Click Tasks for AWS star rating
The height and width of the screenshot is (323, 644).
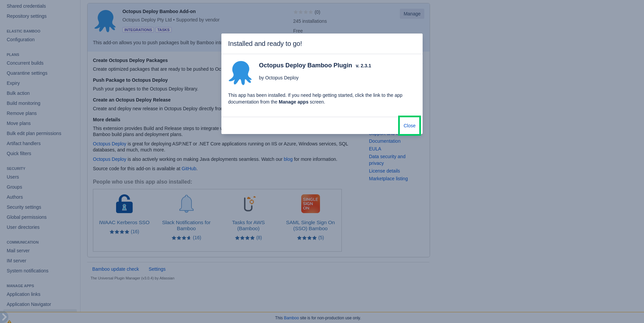coord(245,238)
